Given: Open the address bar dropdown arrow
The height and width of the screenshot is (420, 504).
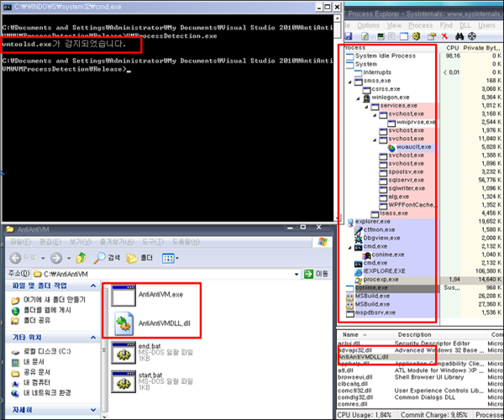Looking at the screenshot, I should pos(297,274).
